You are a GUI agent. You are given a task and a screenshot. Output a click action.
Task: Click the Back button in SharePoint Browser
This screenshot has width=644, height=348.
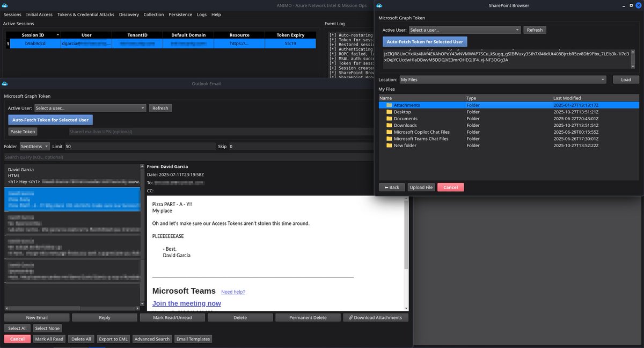click(392, 187)
